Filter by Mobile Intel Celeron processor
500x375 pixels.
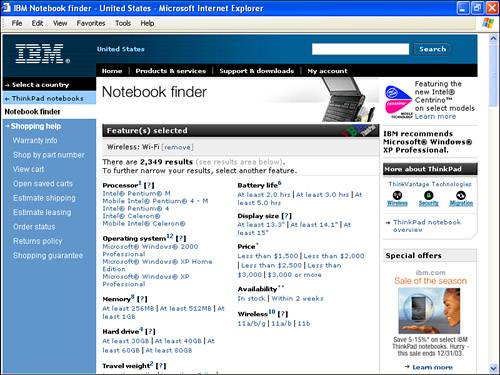coord(144,224)
